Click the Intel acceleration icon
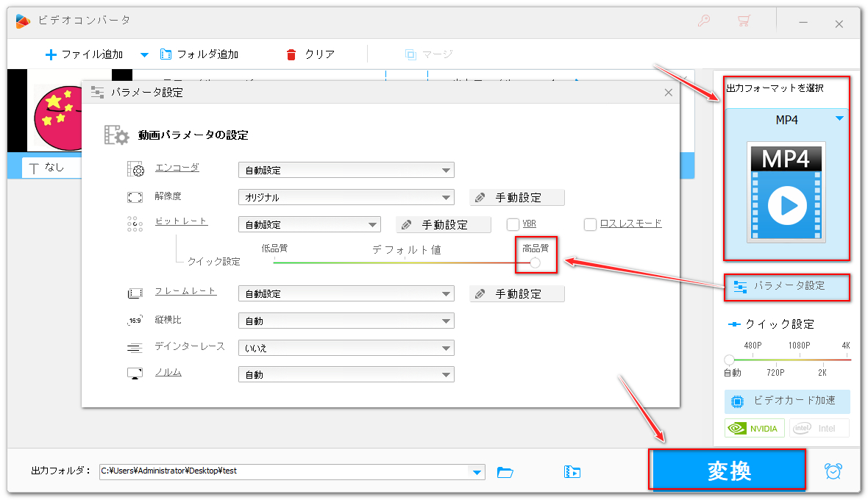Viewport: 868px width, 500px height. click(819, 428)
